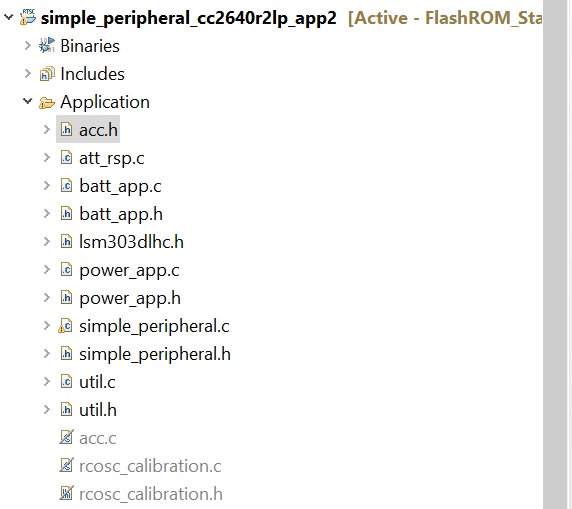
Task: Select the lsm303dlhc.h file
Action: 131,242
